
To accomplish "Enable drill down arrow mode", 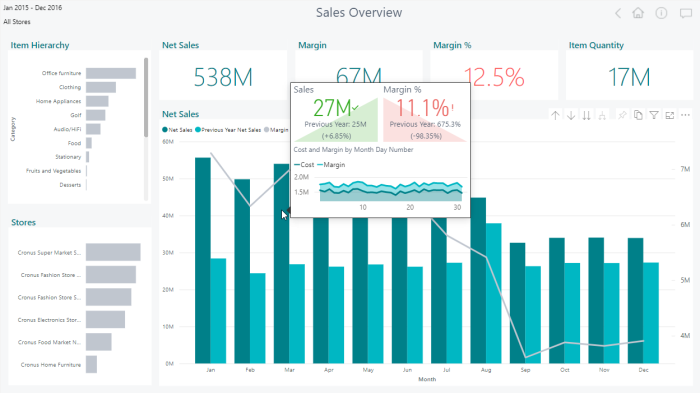I will pyautogui.click(x=571, y=116).
